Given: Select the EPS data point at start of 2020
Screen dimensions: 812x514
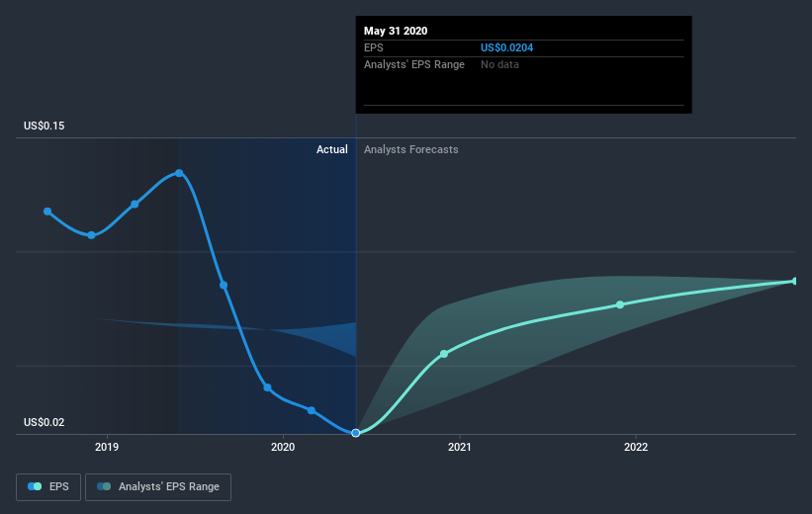Looking at the screenshot, I should [x=267, y=387].
